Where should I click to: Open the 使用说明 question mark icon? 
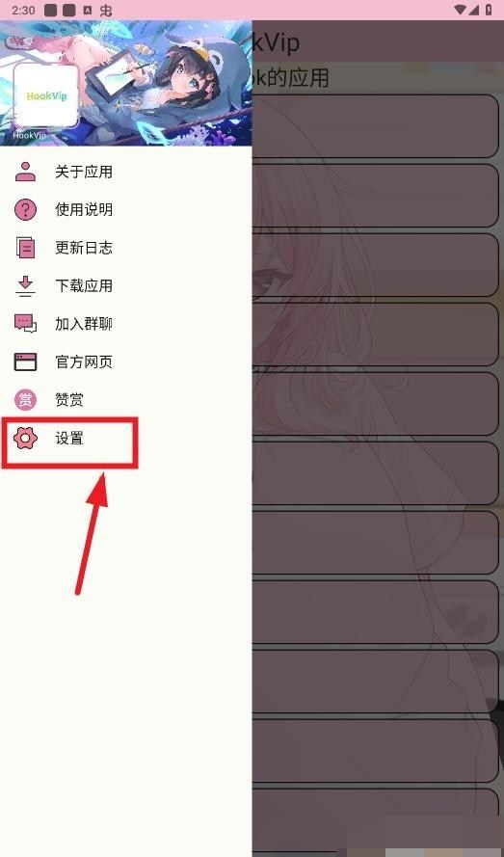tap(25, 209)
